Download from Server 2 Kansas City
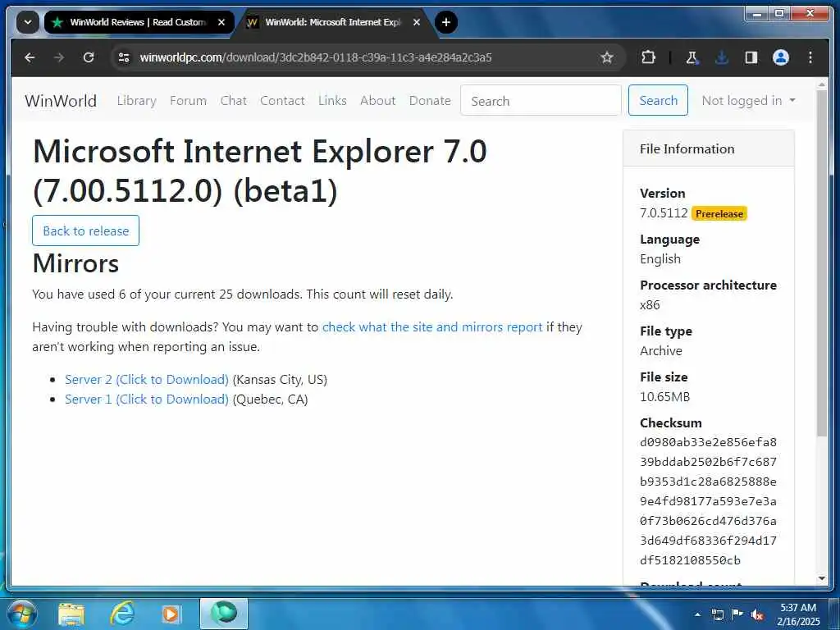840x630 pixels. click(146, 380)
